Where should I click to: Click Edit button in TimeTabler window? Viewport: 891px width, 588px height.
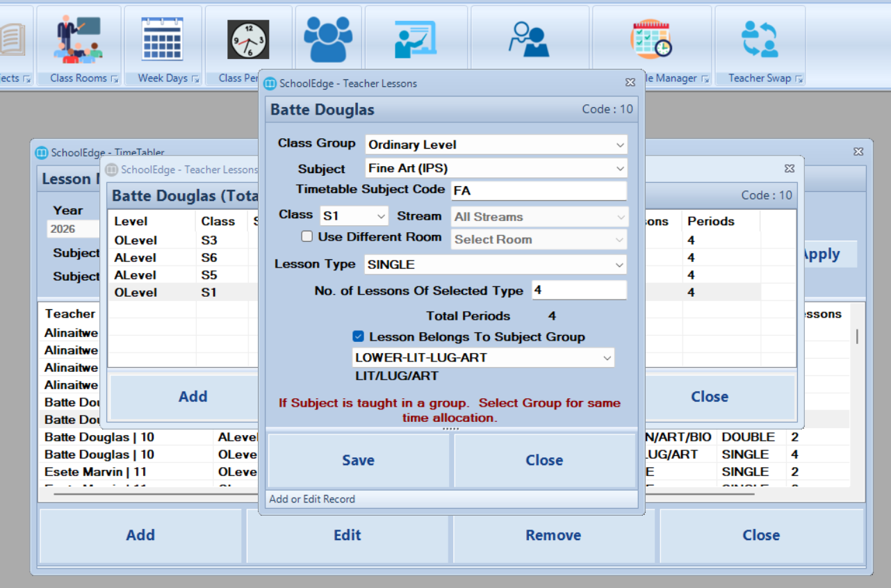348,535
